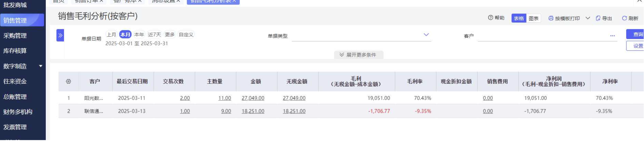Image resolution: width=644 pixels, height=141 pixels.
Task: Open the 27,049.00 amount link for 阳光数
Action: point(253,98)
